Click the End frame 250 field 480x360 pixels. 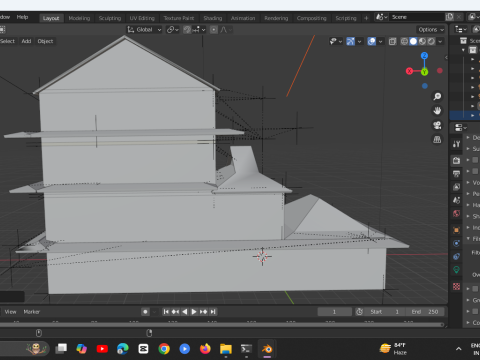pyautogui.click(x=425, y=312)
